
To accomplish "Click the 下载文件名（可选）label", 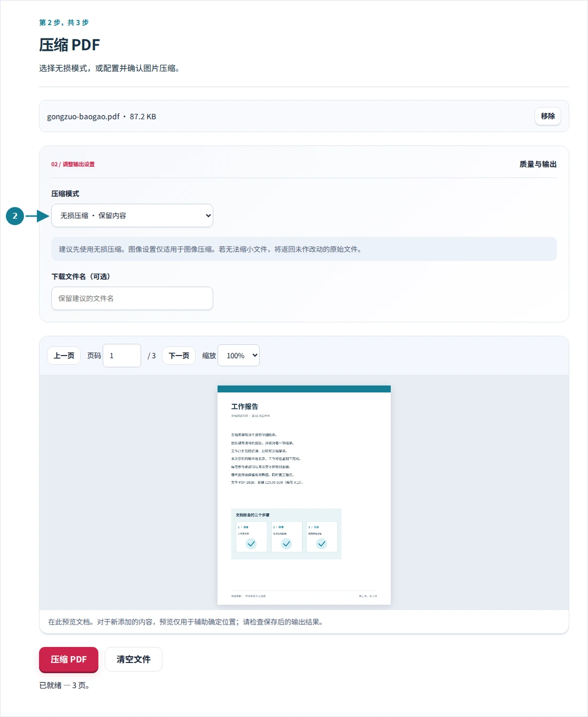I will click(x=81, y=276).
